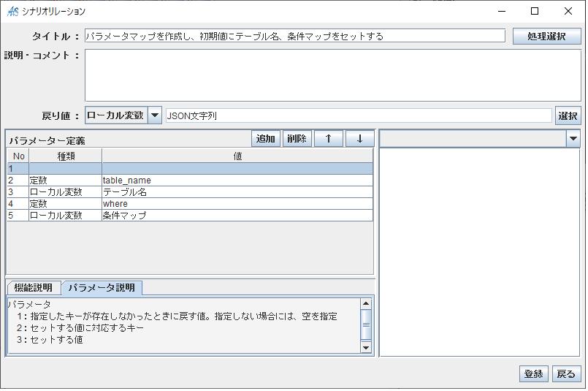Click ローカル変数 type cell in row 3
This screenshot has height=391, width=588.
65,192
